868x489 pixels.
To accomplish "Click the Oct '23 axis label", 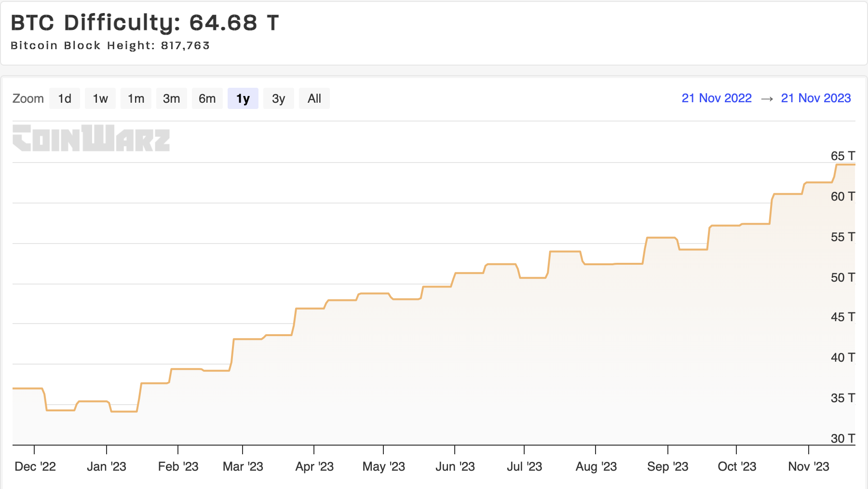I will point(737,466).
